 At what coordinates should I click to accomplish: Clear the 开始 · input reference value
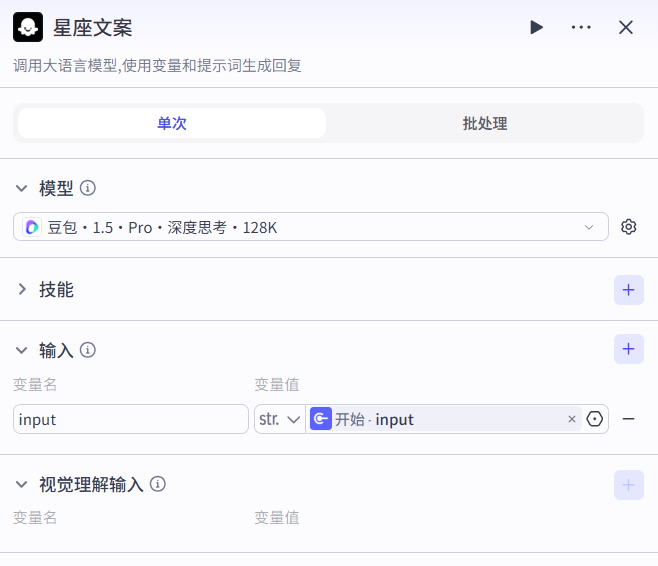click(572, 419)
